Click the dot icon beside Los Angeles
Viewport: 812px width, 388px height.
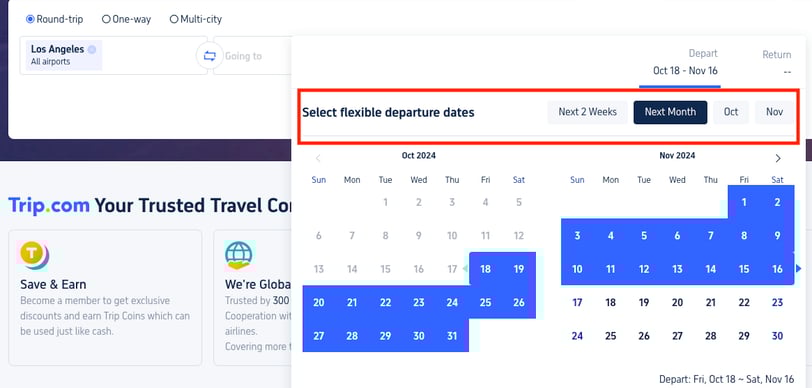(x=92, y=50)
